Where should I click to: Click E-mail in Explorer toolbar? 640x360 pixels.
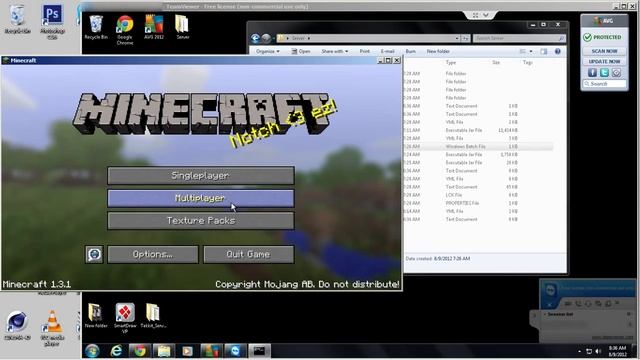[387, 51]
